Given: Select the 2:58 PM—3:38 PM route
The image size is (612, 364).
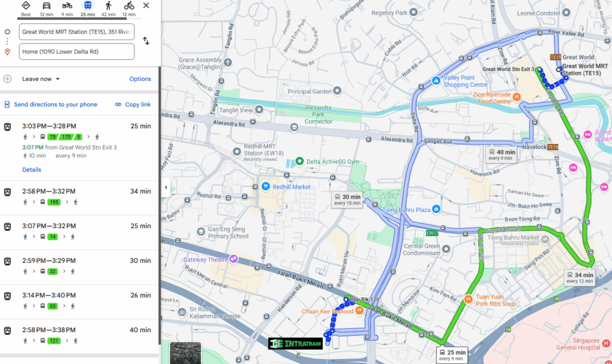Looking at the screenshot, I should 79,337.
